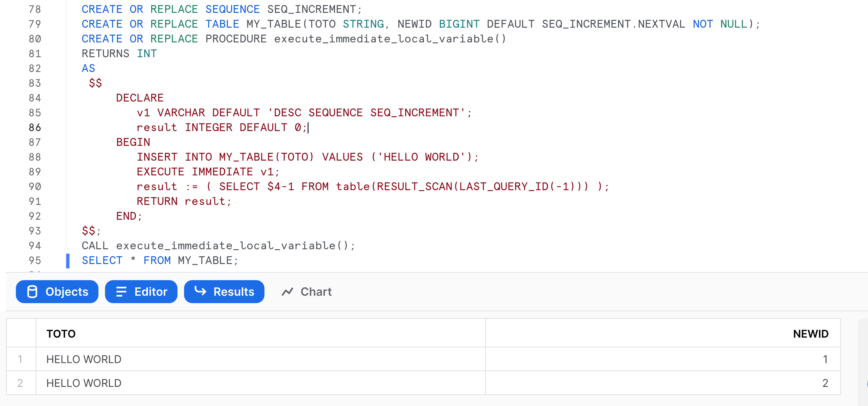Select the TOTO column header

[x=61, y=333]
